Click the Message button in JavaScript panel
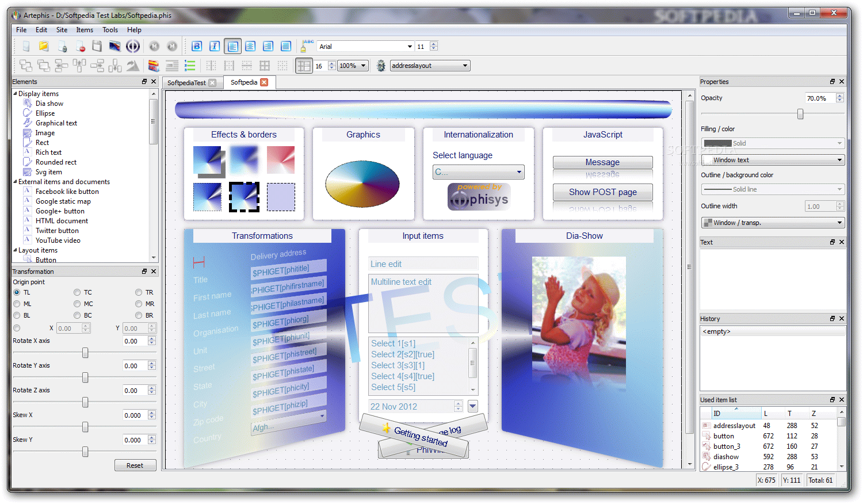 coord(602,162)
